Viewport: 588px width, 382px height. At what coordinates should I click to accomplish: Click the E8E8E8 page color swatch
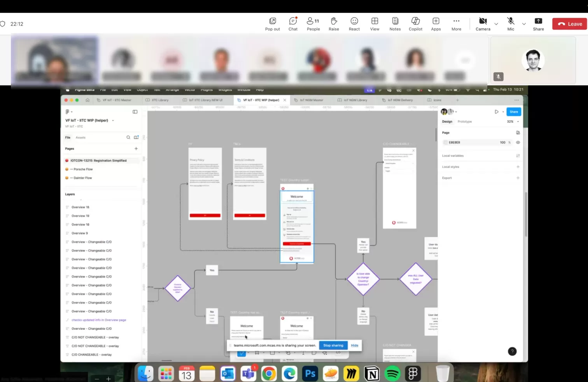click(446, 142)
